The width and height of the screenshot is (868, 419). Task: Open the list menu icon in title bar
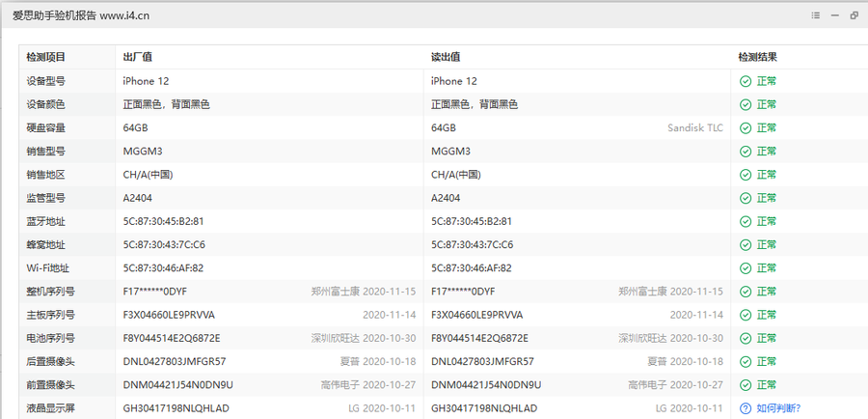(815, 15)
